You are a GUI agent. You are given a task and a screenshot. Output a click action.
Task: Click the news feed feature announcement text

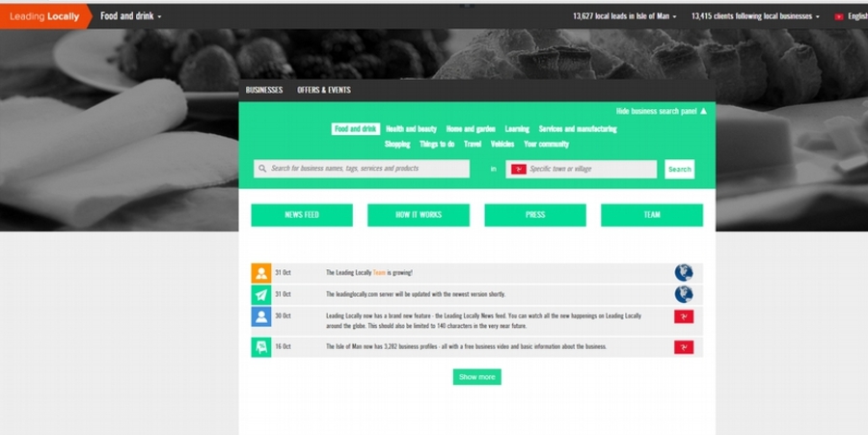coord(483,320)
